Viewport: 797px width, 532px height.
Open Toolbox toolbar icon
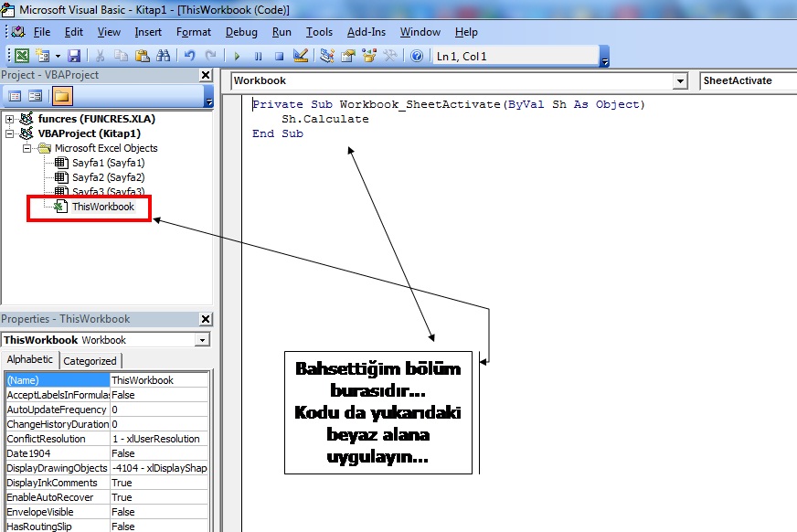390,56
